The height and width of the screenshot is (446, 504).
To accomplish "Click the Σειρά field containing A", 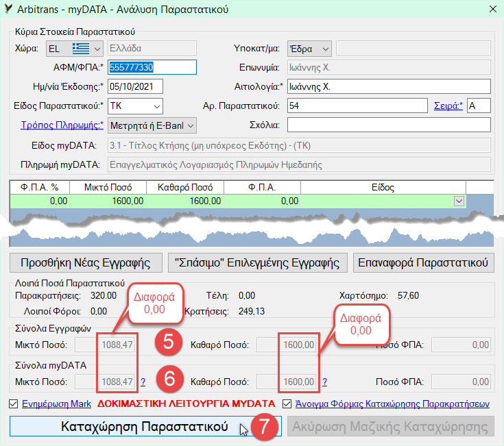I will pyautogui.click(x=479, y=106).
